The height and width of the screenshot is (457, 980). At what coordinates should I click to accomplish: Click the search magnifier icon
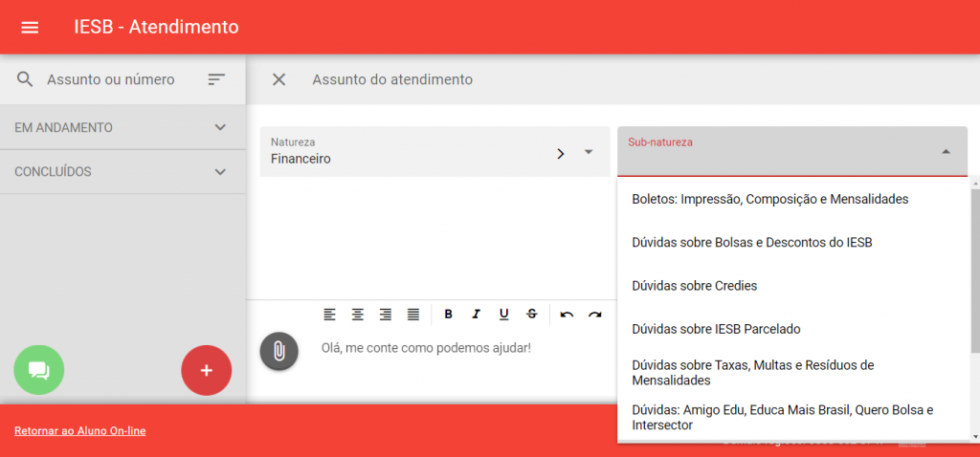pyautogui.click(x=25, y=79)
